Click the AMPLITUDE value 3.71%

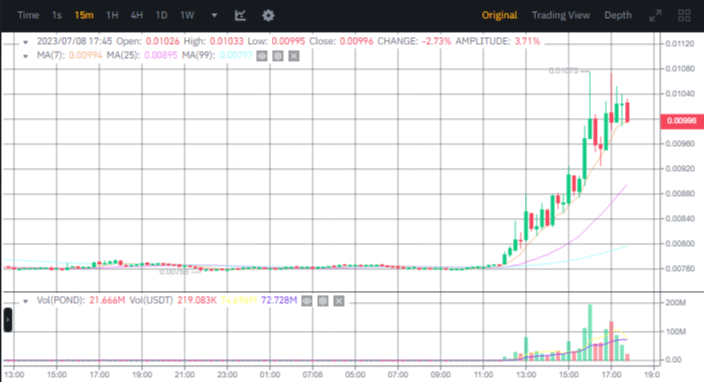pyautogui.click(x=527, y=41)
